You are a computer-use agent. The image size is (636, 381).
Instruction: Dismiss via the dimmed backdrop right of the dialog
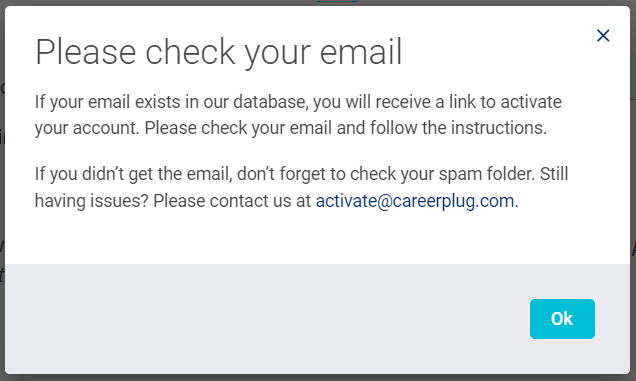[633, 191]
